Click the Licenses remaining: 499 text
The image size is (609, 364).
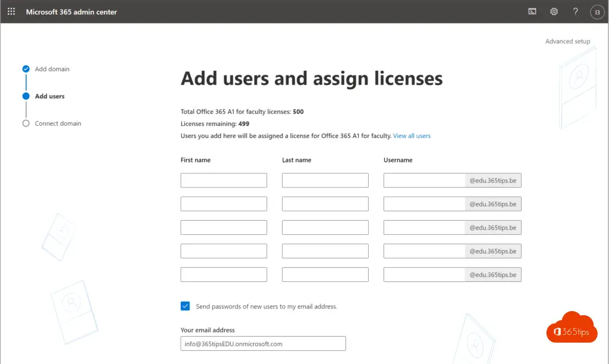coord(215,124)
